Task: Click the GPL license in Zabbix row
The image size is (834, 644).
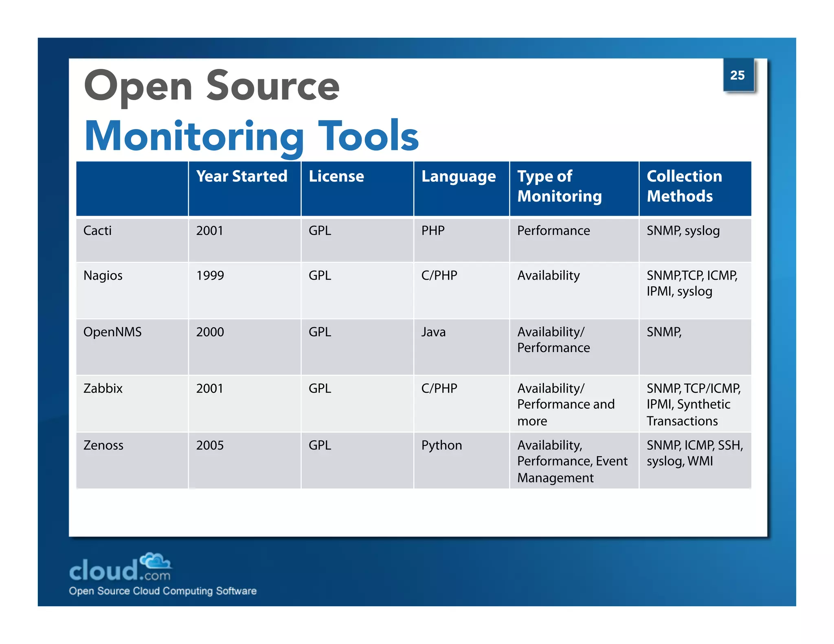Action: (x=320, y=388)
